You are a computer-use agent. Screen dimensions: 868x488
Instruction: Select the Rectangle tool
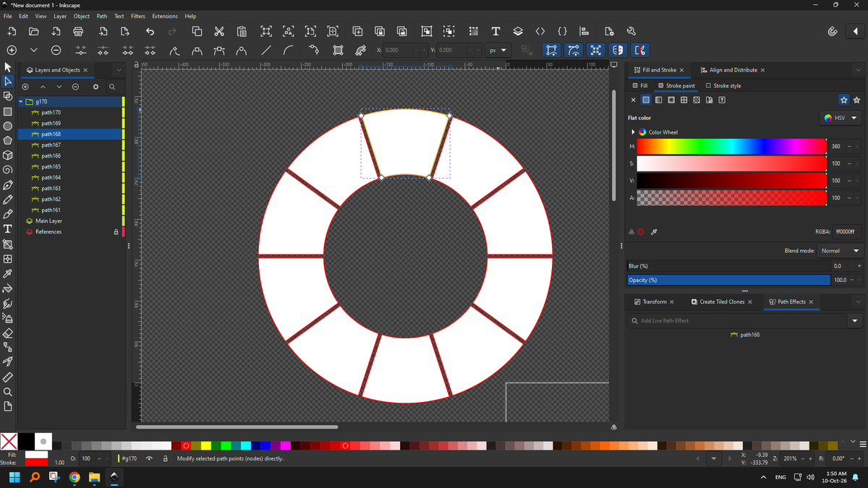8,111
